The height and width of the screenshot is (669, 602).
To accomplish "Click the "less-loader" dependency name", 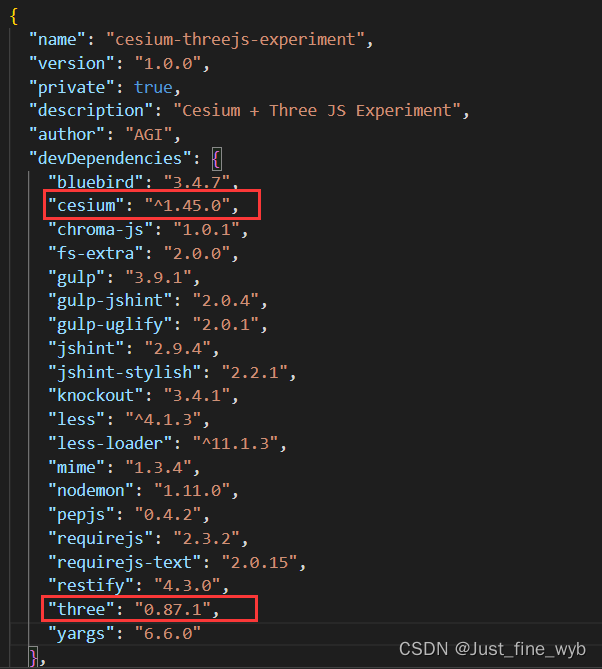I will coord(111,444).
